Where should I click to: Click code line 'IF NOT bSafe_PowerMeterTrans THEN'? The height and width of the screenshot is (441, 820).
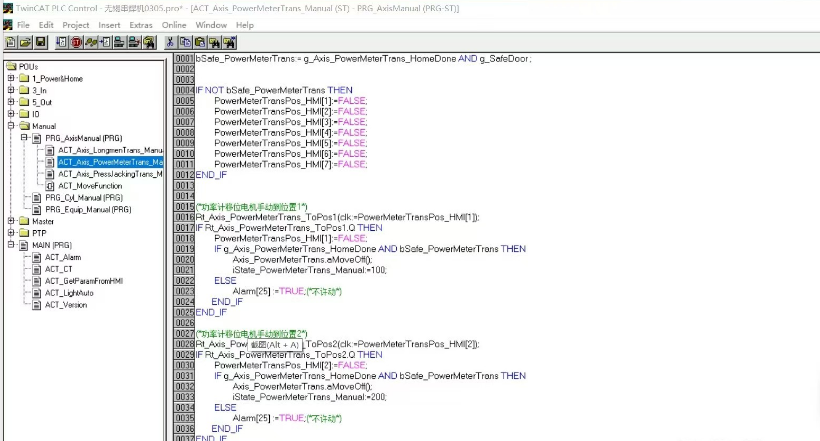(274, 91)
